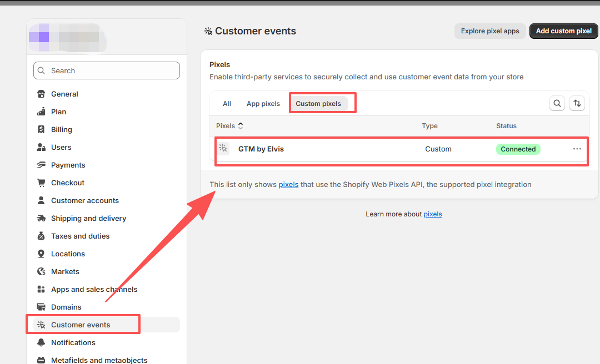Click the Checkout cart icon
The image size is (600, 364).
pyautogui.click(x=41, y=183)
